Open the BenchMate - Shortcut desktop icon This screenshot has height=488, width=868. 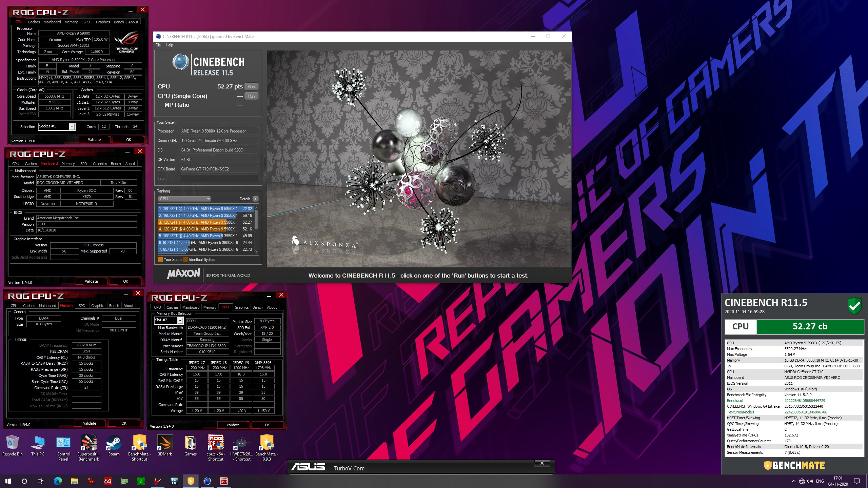139,448
